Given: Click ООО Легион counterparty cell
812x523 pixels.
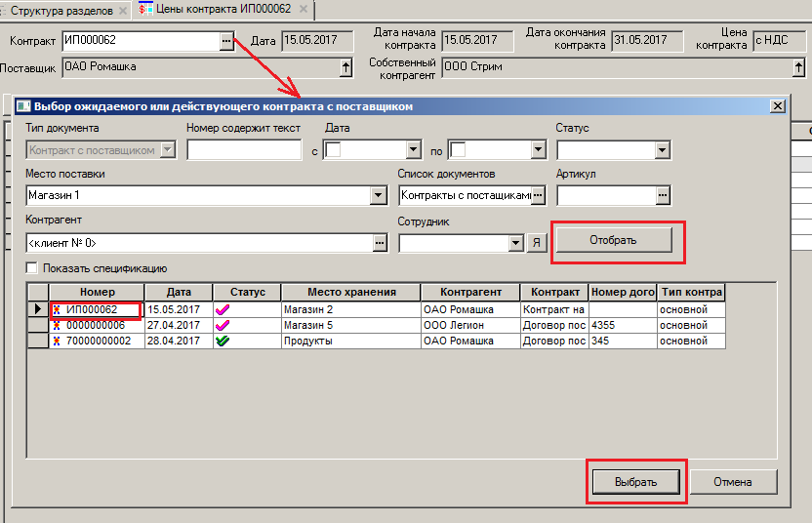Looking at the screenshot, I should (470, 325).
